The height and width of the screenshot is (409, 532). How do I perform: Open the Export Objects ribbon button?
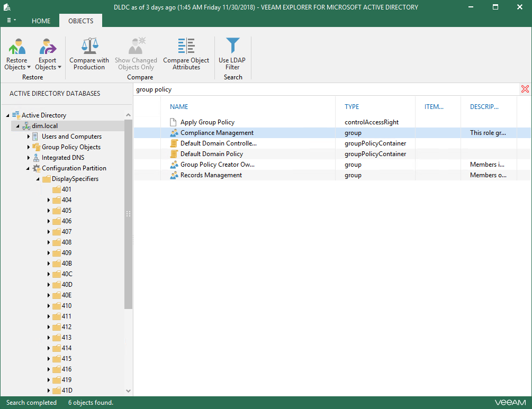pyautogui.click(x=48, y=54)
